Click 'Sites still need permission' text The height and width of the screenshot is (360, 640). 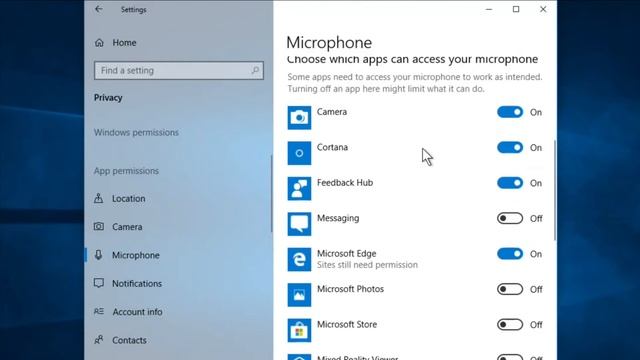(367, 265)
